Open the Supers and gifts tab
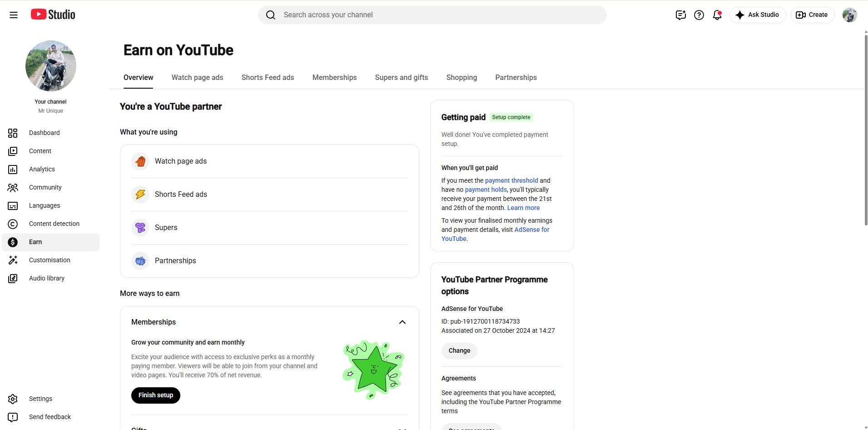Viewport: 868px width, 430px height. click(401, 77)
